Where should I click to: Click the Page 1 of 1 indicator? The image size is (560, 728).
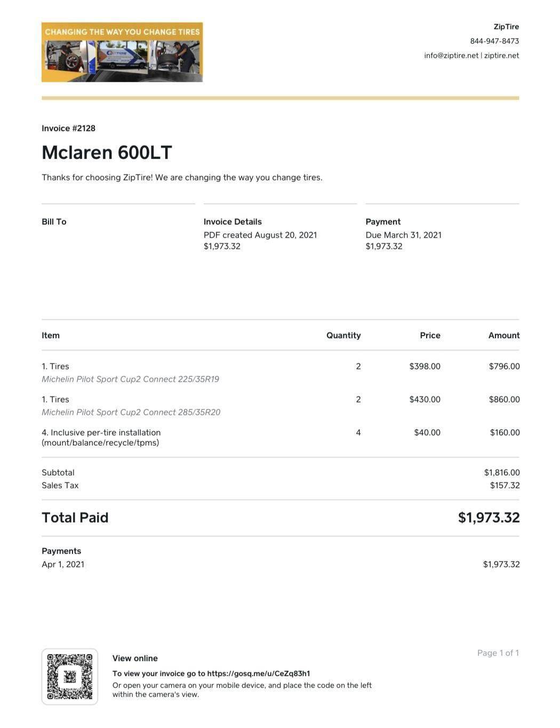click(498, 653)
